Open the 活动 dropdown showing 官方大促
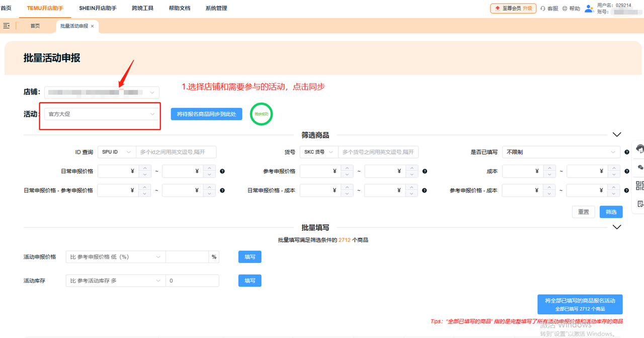Screen dimensions: 644x338 [x=100, y=114]
